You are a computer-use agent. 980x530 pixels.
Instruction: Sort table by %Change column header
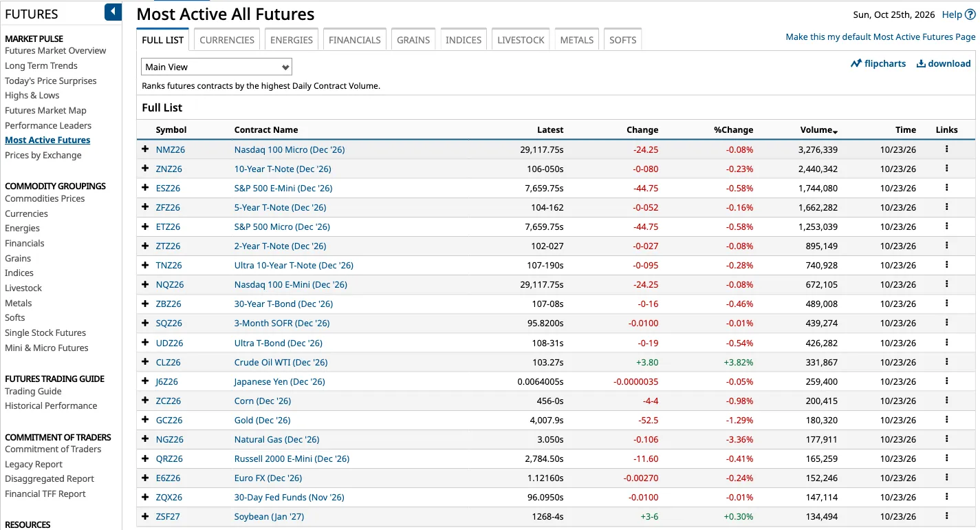point(733,129)
